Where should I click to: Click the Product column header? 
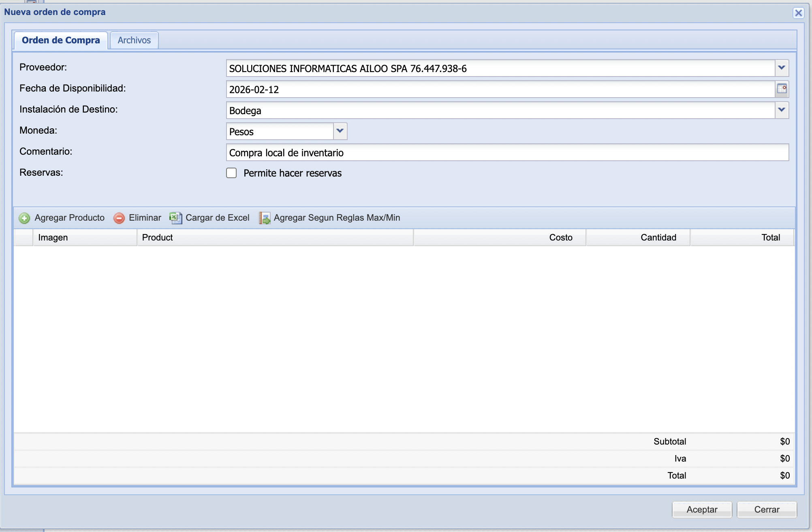[x=275, y=238]
